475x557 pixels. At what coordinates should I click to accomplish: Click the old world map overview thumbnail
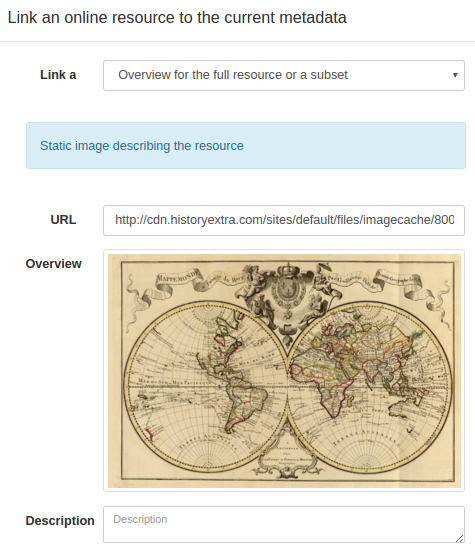[284, 371]
